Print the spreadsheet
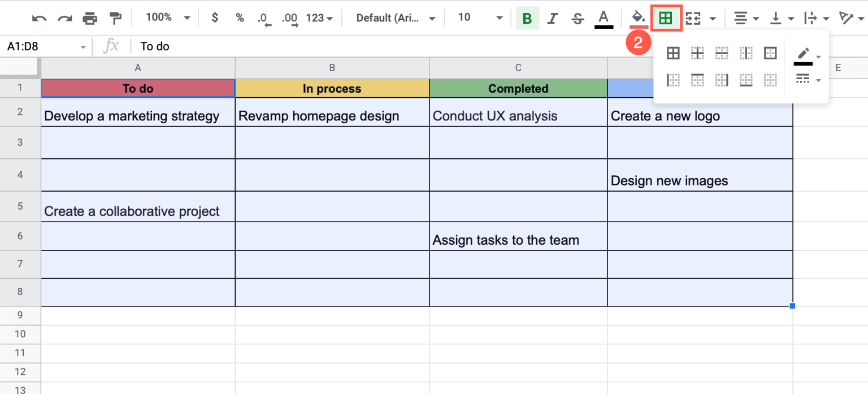This screenshot has width=868, height=394. (89, 18)
